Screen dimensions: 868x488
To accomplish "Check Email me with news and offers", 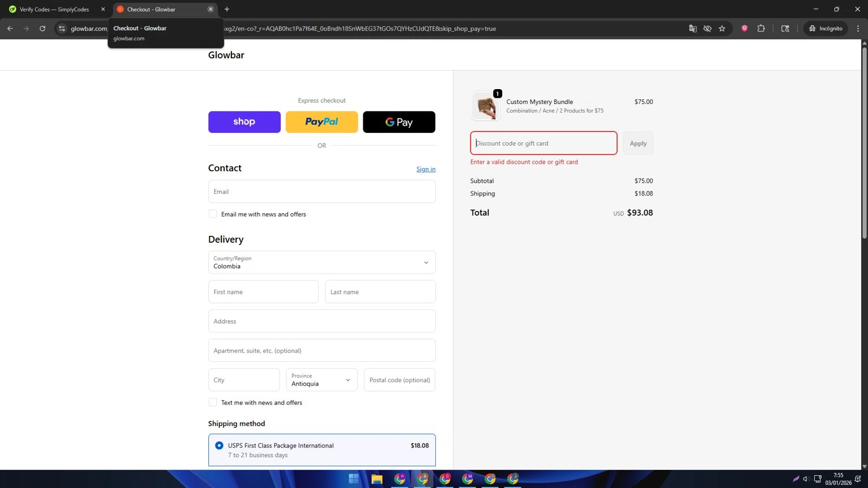I will point(213,214).
